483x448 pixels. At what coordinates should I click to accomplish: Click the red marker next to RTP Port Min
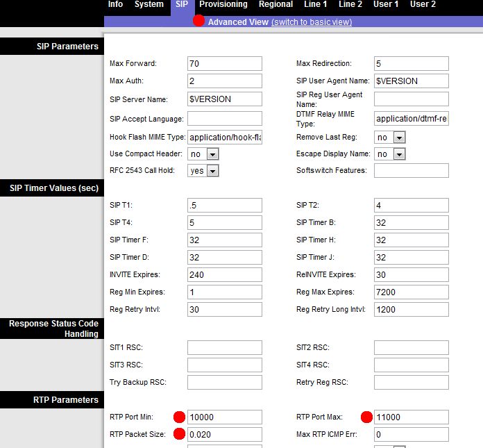tap(179, 417)
